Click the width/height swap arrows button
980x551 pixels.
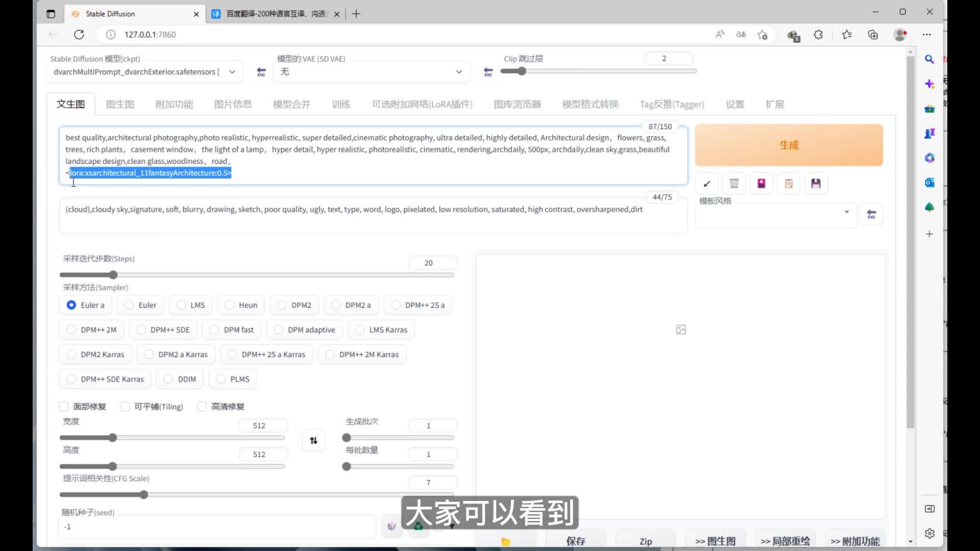point(313,440)
